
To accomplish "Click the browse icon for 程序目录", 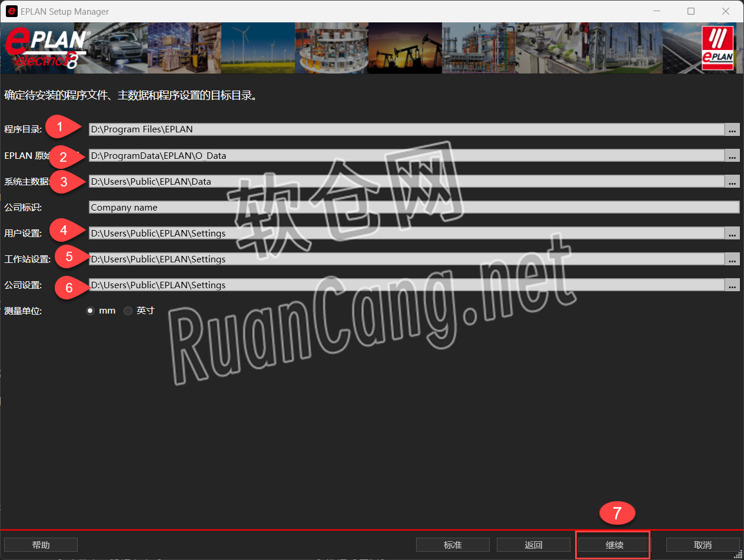I will point(732,130).
